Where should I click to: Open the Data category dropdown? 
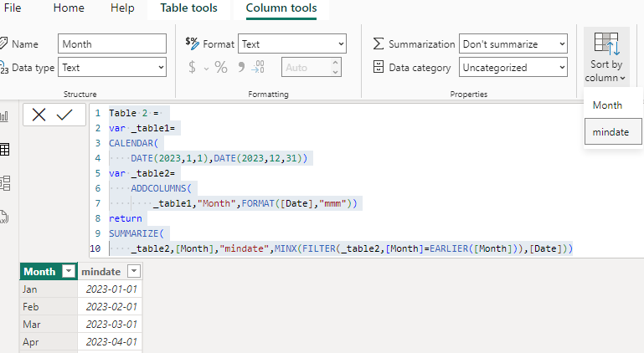coord(513,67)
